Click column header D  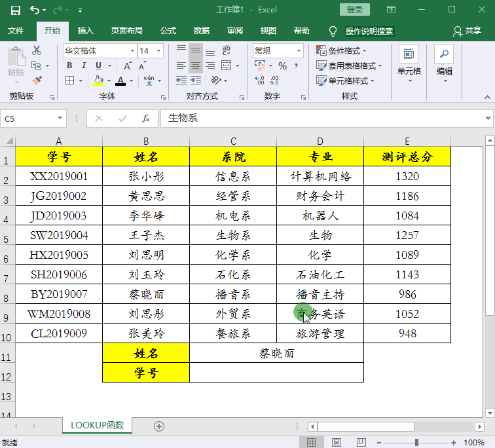(320, 141)
